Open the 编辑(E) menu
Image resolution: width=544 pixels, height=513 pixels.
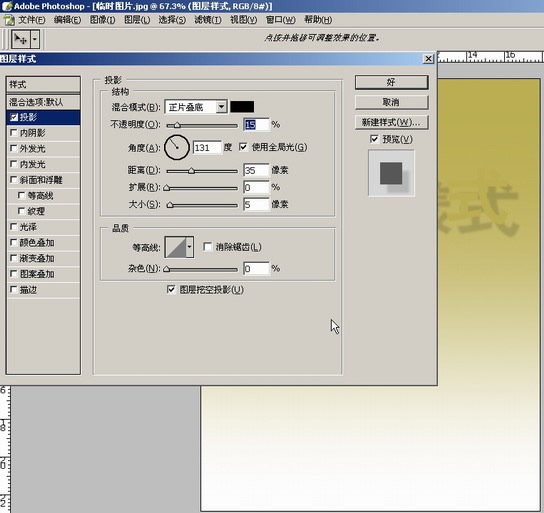point(67,20)
